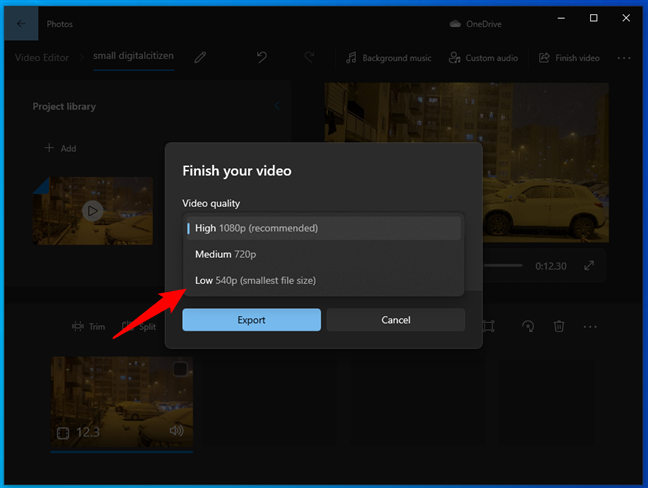Viewport: 648px width, 488px height.
Task: Undo the last action
Action: tap(262, 57)
